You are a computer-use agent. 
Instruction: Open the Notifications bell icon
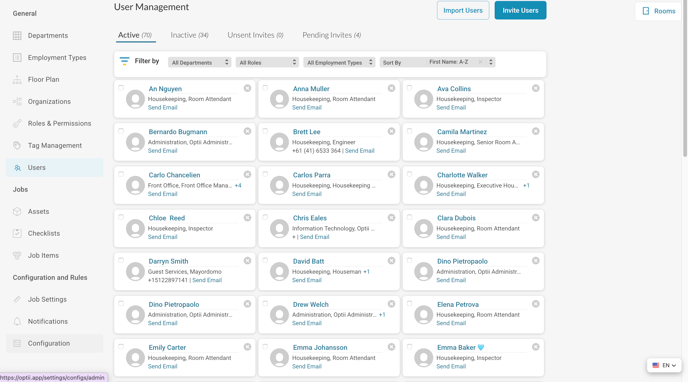17,321
